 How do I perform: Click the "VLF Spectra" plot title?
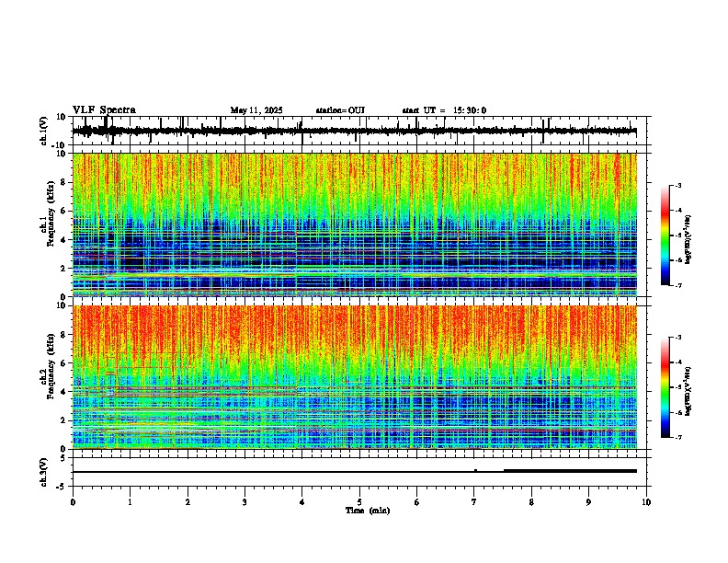104,109
